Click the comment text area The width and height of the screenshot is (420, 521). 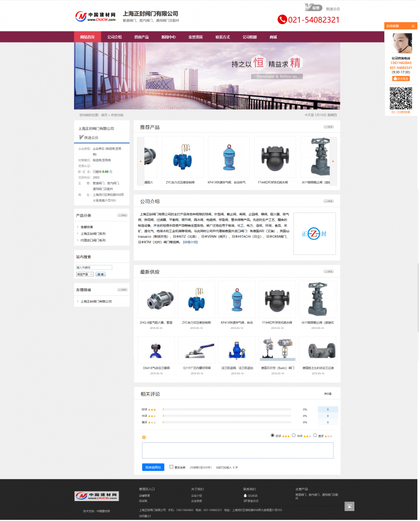click(x=238, y=450)
